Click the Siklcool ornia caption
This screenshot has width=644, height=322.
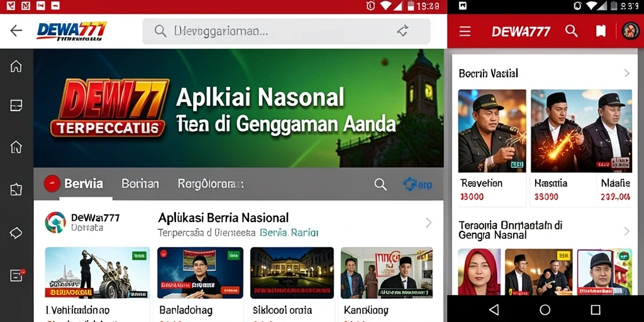pos(282,310)
